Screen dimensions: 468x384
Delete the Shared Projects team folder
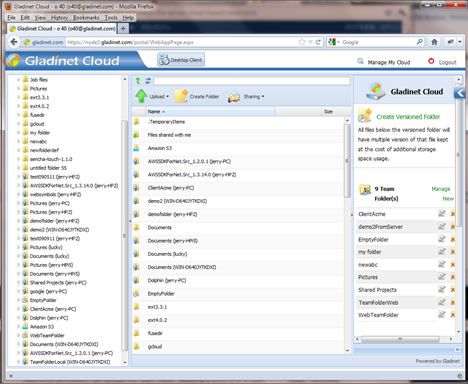pos(453,289)
